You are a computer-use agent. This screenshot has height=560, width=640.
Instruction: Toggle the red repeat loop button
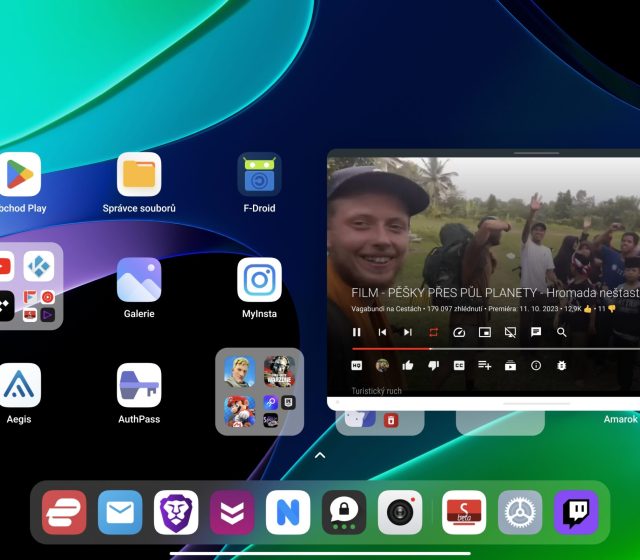coord(434,332)
